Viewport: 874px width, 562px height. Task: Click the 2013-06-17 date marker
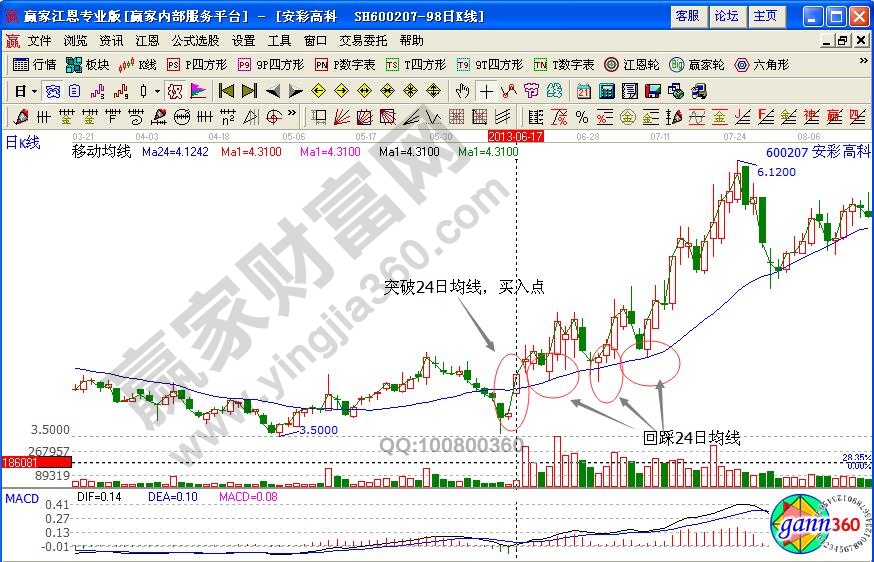(x=514, y=135)
